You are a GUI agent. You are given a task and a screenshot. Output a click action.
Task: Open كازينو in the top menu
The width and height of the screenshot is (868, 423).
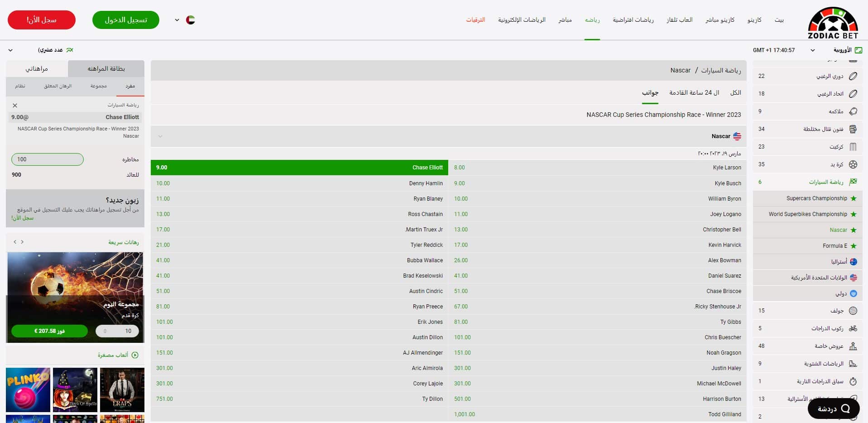click(754, 20)
